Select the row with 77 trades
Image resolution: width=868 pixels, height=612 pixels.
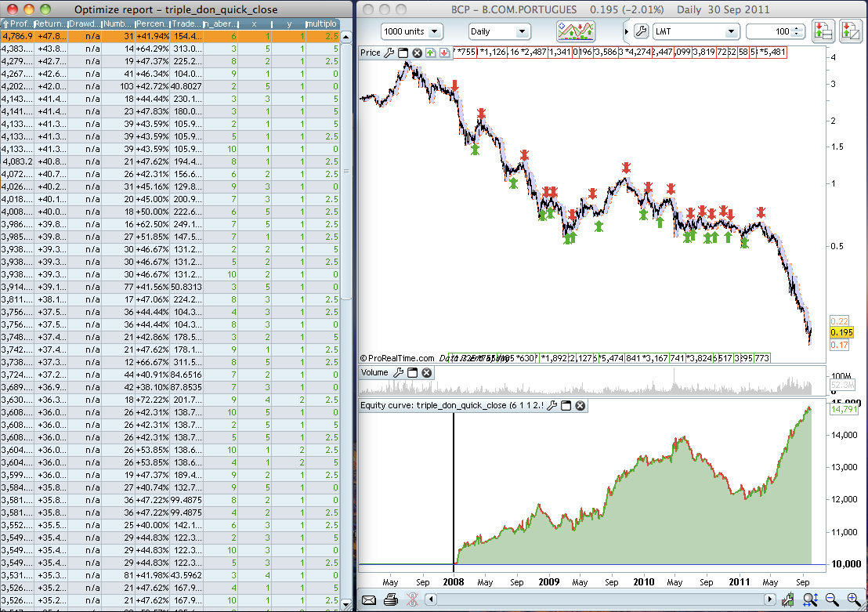tap(169, 287)
